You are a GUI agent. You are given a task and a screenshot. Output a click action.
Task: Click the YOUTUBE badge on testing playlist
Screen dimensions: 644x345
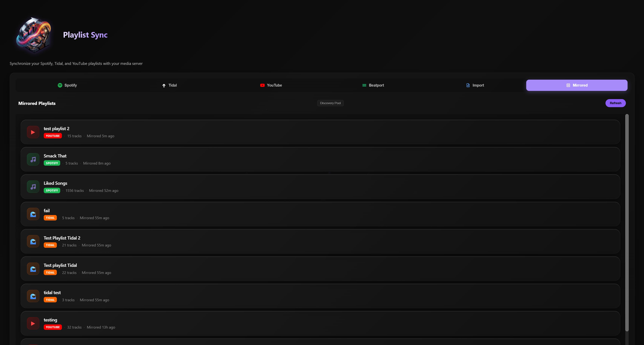pyautogui.click(x=53, y=327)
